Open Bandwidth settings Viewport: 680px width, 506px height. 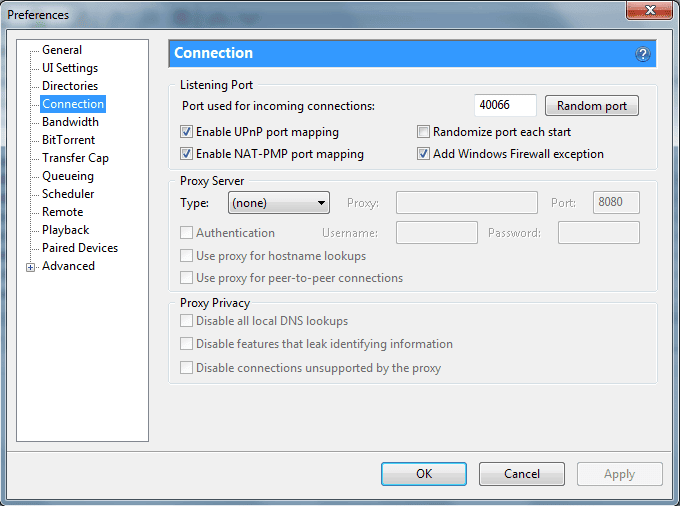pyautogui.click(x=70, y=122)
